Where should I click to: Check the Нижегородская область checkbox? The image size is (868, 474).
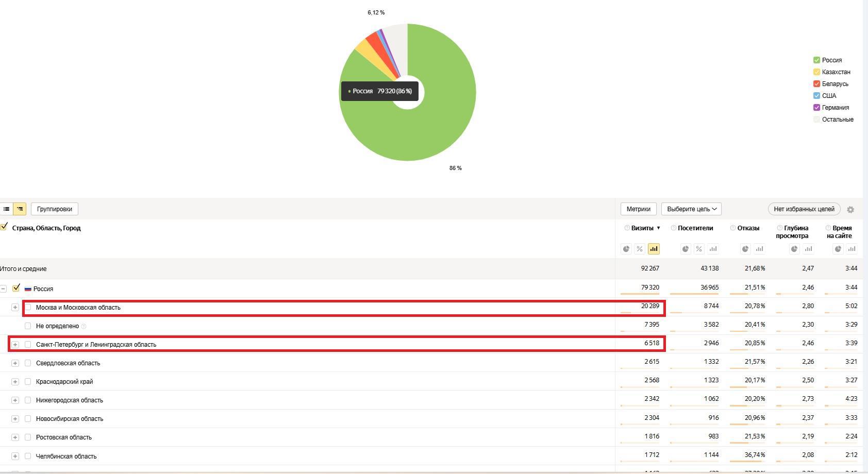point(28,400)
